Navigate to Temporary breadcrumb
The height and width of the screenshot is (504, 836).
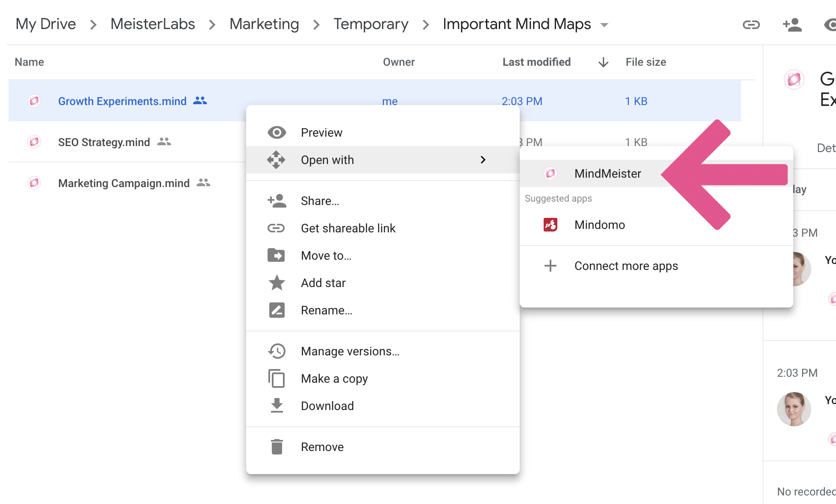coord(371,24)
